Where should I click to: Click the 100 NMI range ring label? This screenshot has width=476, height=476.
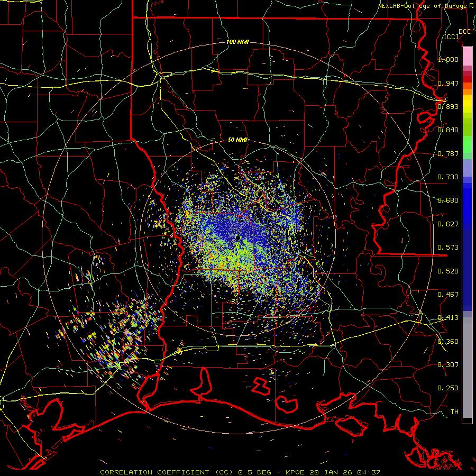click(237, 42)
